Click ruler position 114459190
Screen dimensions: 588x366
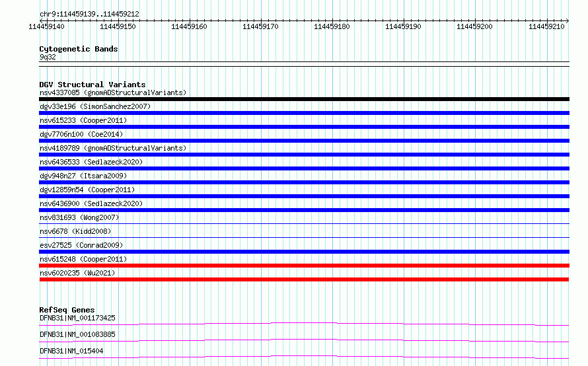403,26
